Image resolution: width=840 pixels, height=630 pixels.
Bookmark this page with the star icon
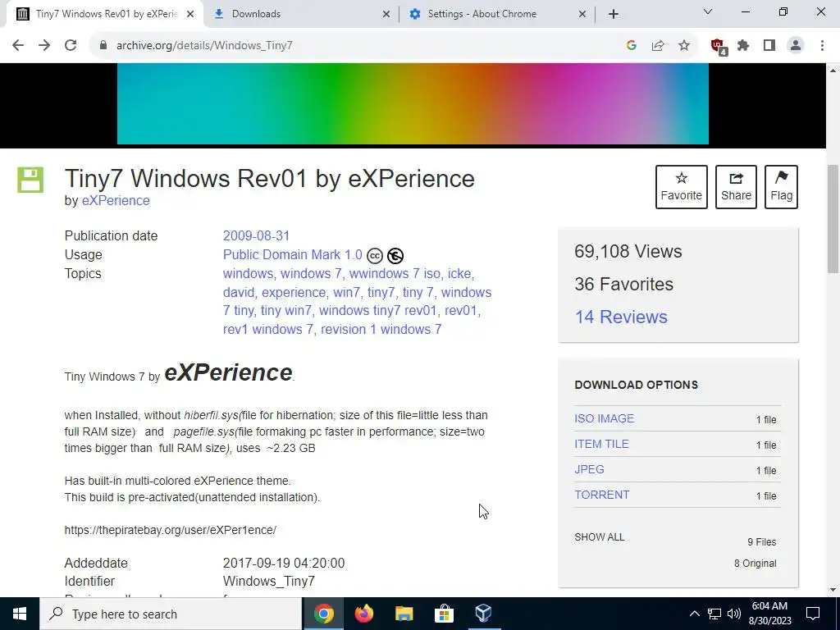coord(684,46)
